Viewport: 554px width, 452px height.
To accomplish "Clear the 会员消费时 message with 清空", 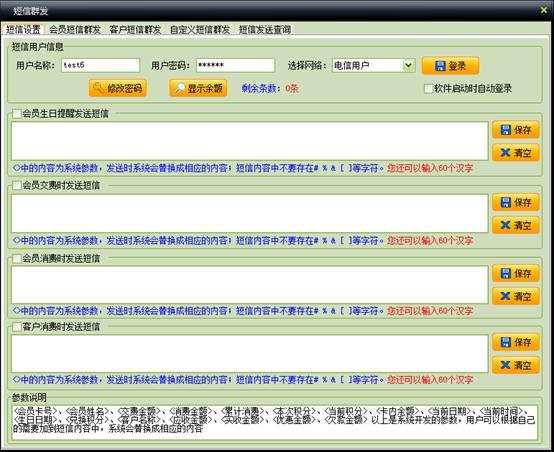I will [x=516, y=296].
